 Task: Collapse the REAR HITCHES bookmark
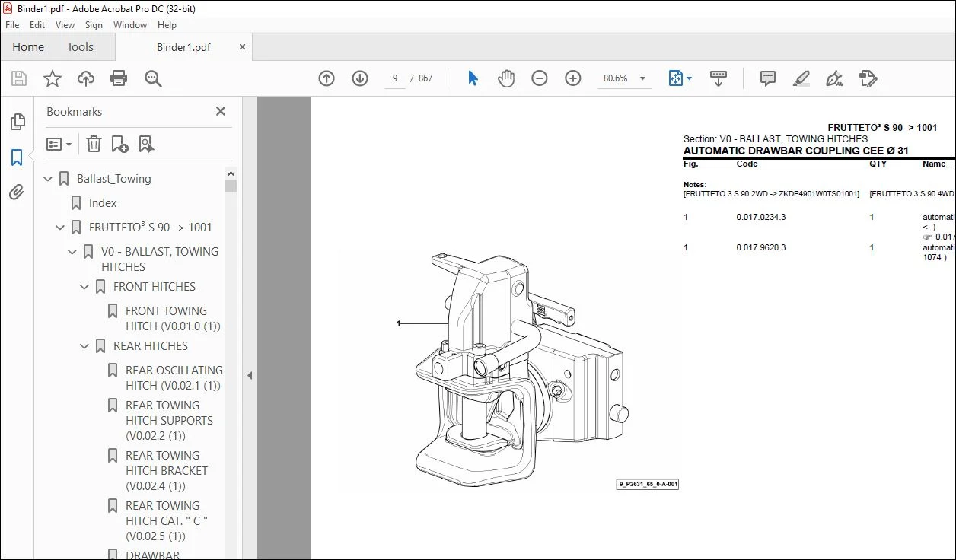coord(84,346)
